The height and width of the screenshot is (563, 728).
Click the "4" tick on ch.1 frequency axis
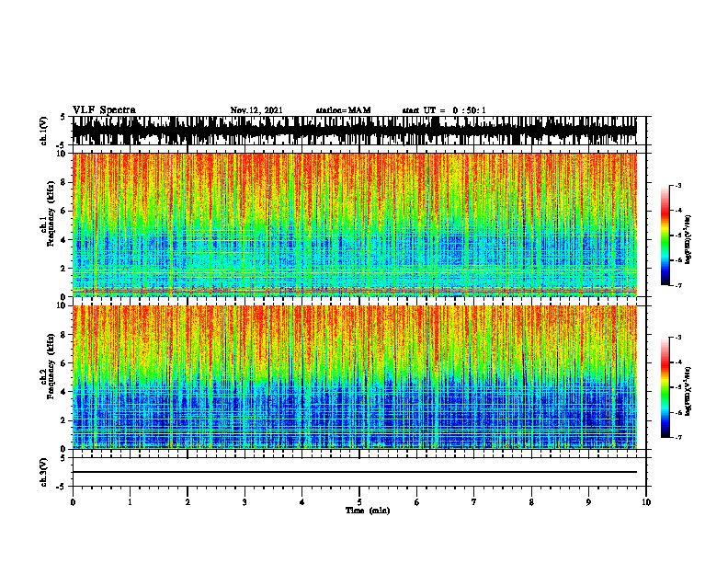[x=64, y=240]
